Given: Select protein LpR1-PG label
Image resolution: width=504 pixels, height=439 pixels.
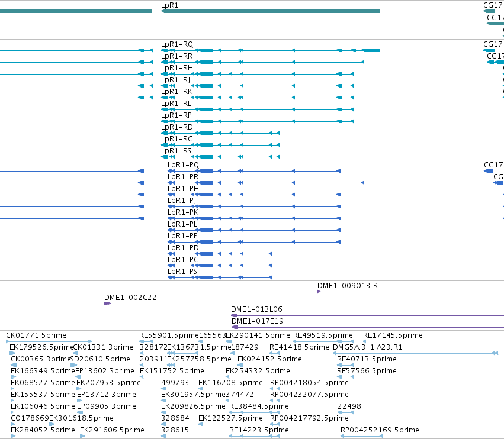Looking at the screenshot, I should pos(183,260).
